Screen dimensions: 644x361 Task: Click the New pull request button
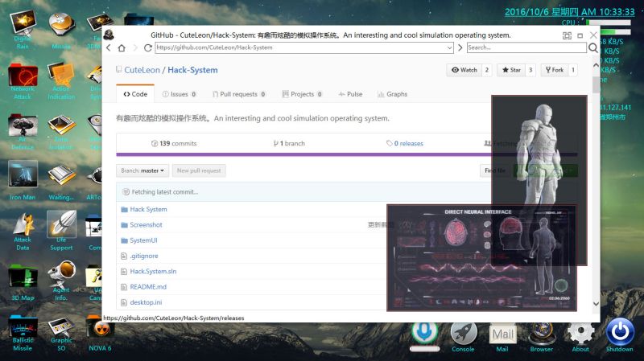point(199,170)
